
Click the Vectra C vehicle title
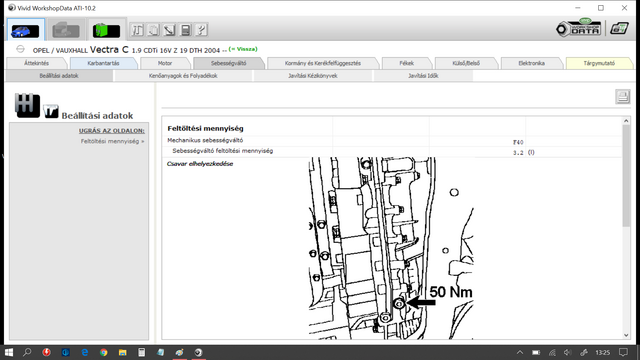[109, 49]
